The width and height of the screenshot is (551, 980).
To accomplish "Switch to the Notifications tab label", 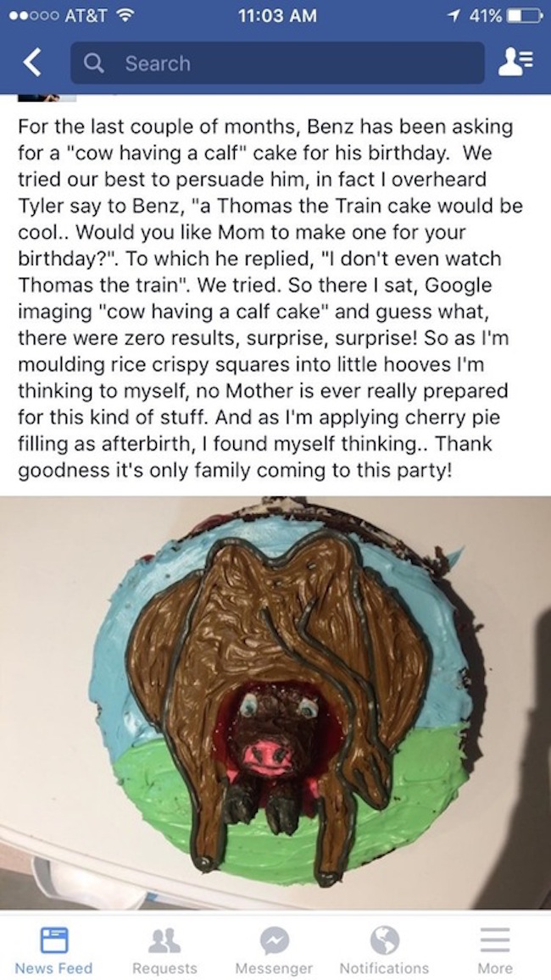I will point(384,968).
